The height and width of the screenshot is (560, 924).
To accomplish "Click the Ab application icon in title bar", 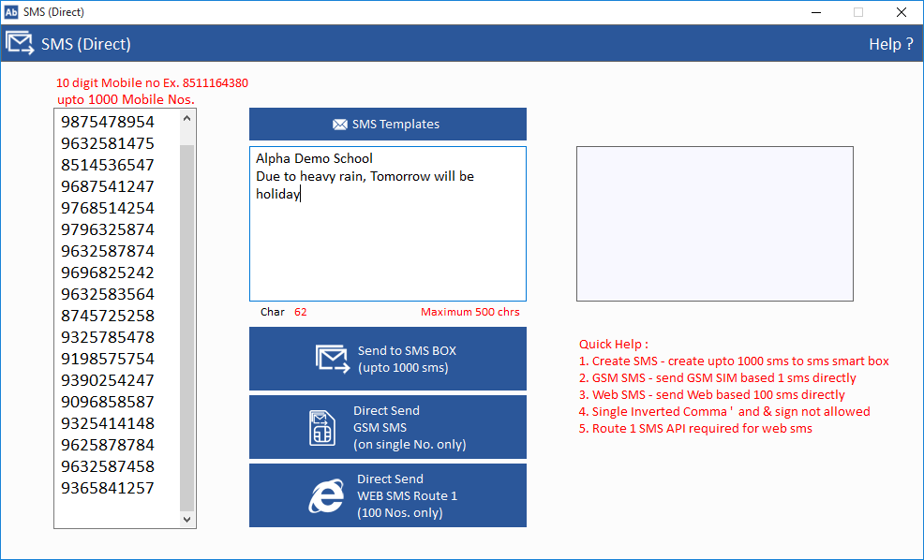I will (x=11, y=12).
